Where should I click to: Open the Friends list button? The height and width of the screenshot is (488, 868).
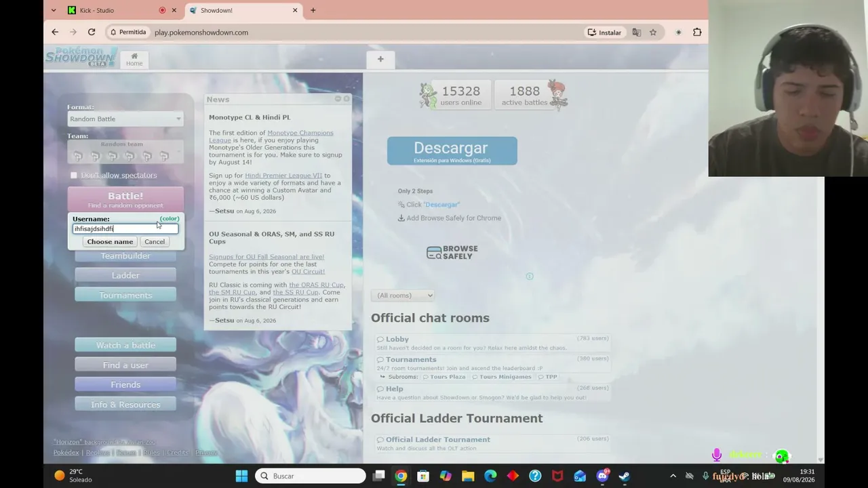tap(125, 384)
